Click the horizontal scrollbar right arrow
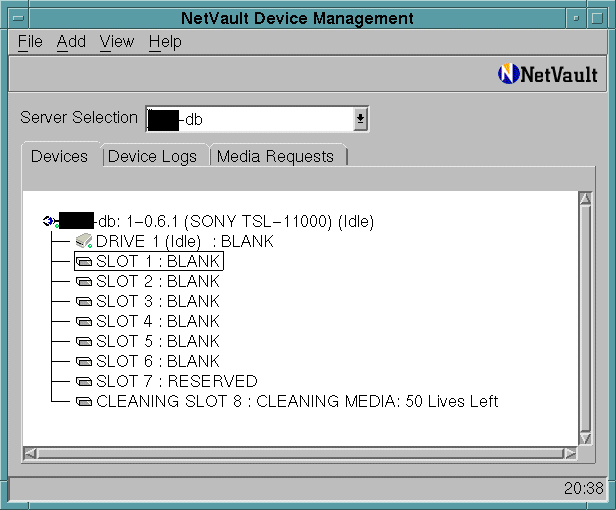This screenshot has width=616, height=510. click(x=569, y=453)
